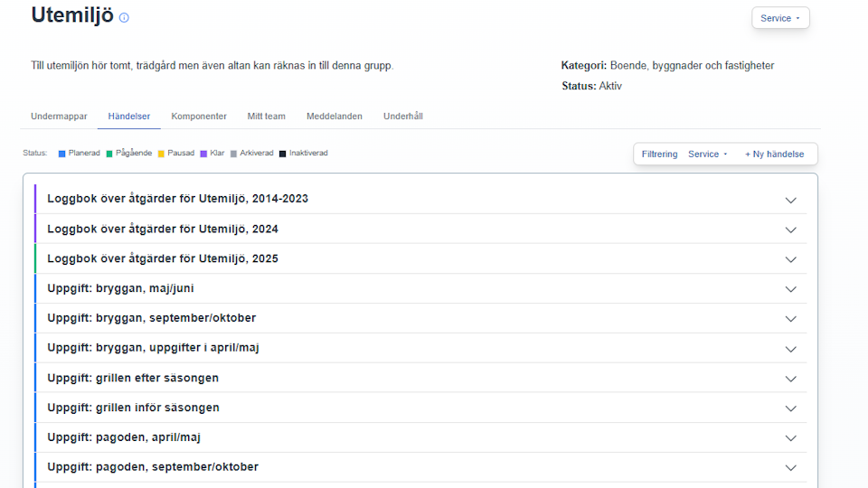868x488 pixels.
Task: Select 'Uppgift: bryggan, september/oktober' row title
Action: point(152,318)
